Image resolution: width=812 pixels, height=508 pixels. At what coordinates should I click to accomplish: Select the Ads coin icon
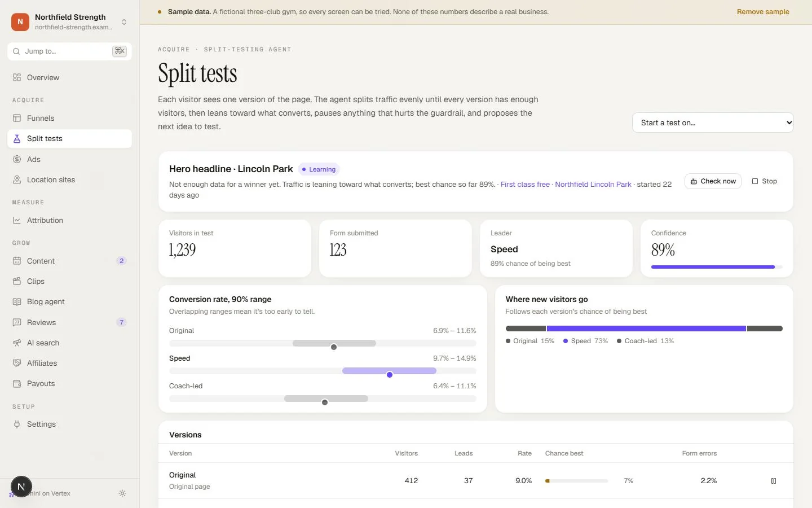tap(17, 159)
